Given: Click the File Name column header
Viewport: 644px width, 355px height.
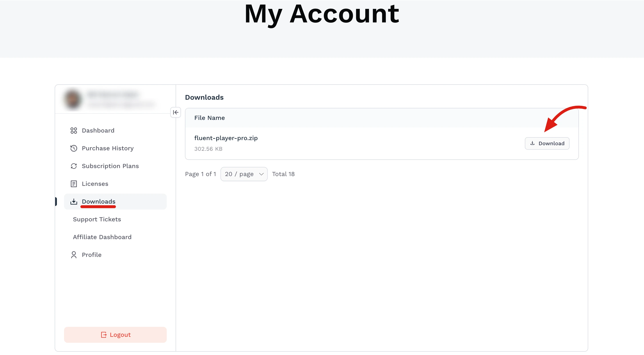Looking at the screenshot, I should click(x=209, y=118).
